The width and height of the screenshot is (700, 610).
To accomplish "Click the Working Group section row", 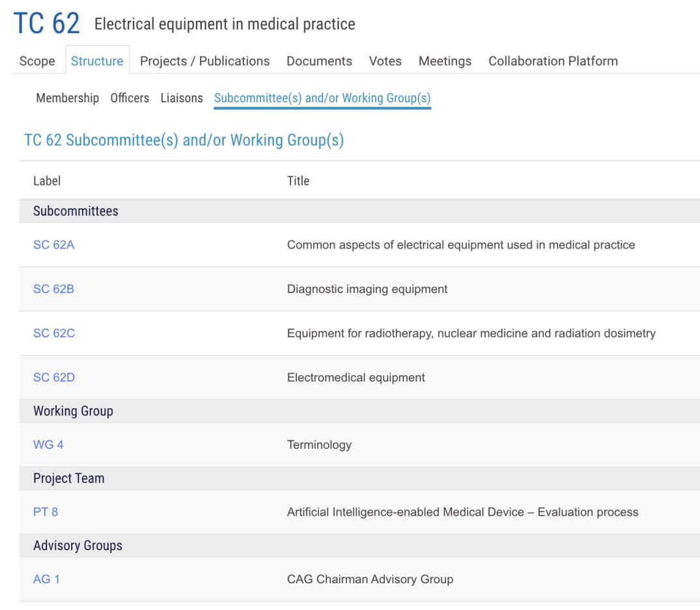I will click(359, 411).
